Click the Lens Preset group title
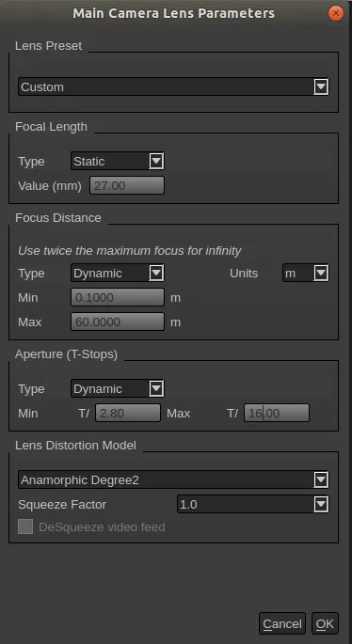The image size is (352, 644). tap(49, 45)
